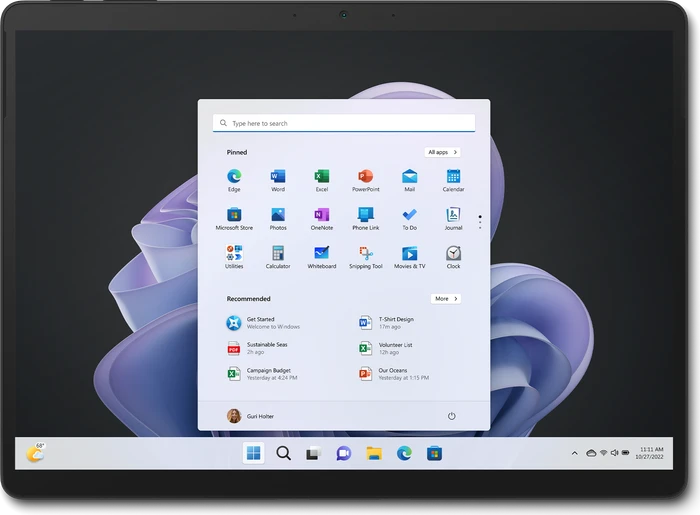The width and height of the screenshot is (700, 515).
Task: Open the Calendar app
Action: (453, 180)
